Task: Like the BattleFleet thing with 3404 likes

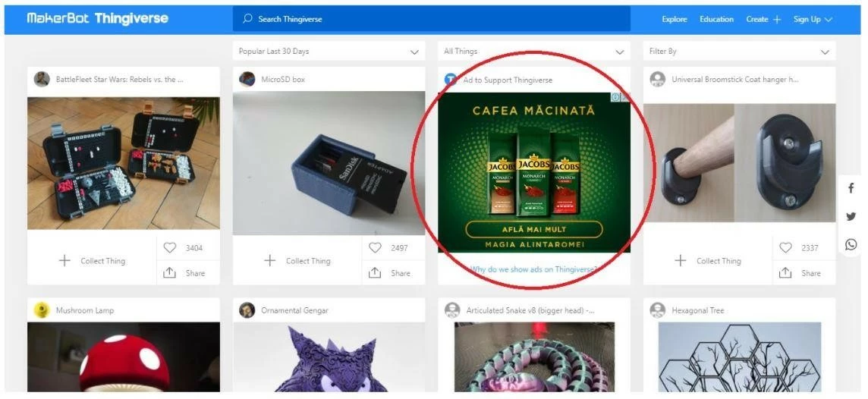Action: click(x=183, y=248)
